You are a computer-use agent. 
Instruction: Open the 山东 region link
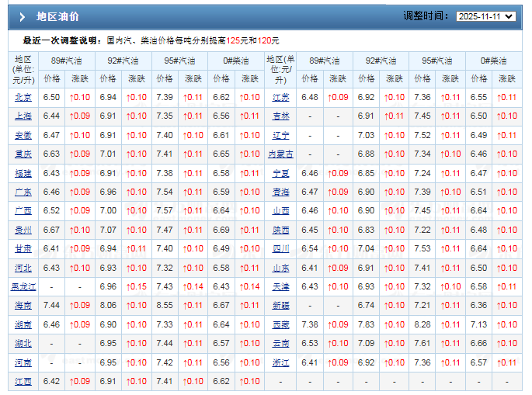281,268
